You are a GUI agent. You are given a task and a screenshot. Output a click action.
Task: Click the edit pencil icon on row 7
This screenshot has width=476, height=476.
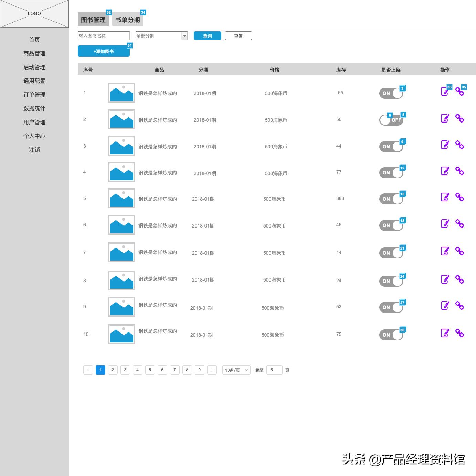[x=445, y=251]
